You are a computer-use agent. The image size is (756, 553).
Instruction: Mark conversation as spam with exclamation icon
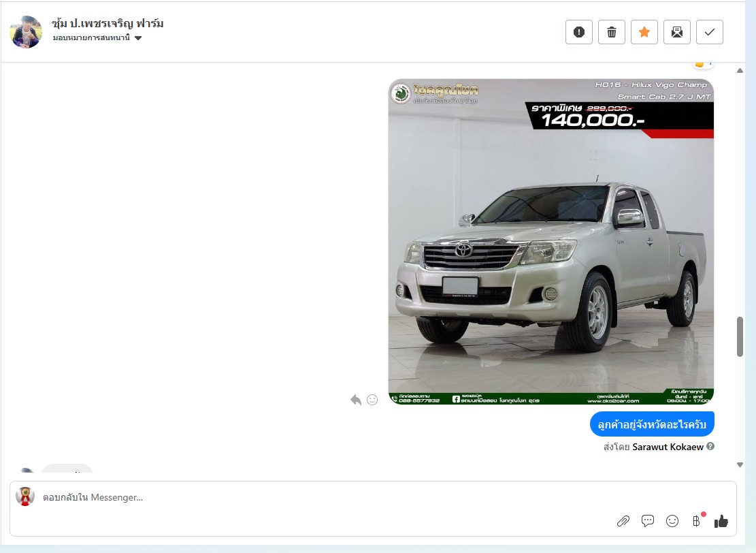578,32
